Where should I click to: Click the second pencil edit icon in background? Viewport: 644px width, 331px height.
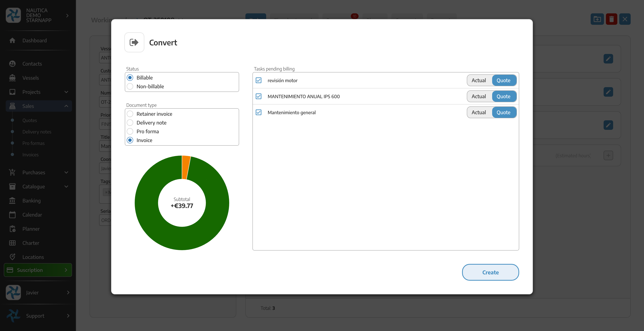pyautogui.click(x=608, y=92)
